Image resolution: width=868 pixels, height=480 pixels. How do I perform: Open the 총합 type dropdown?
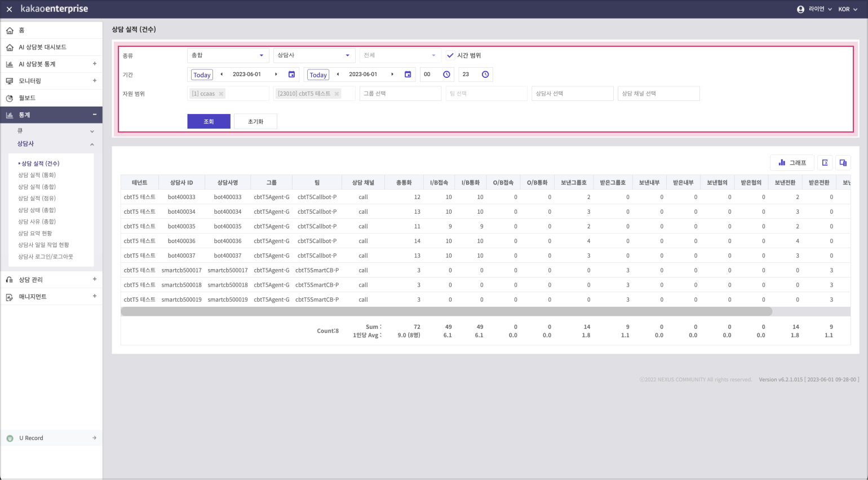[228, 55]
